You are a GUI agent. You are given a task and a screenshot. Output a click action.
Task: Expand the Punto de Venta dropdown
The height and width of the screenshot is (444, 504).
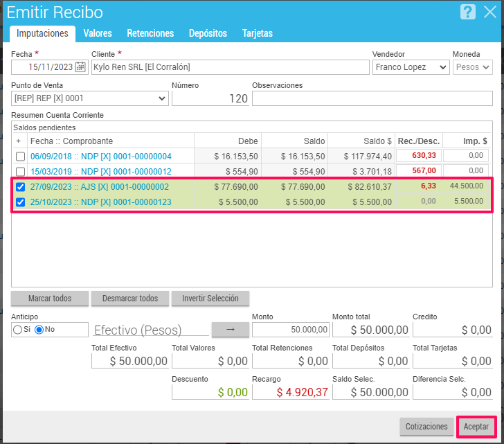click(90, 98)
